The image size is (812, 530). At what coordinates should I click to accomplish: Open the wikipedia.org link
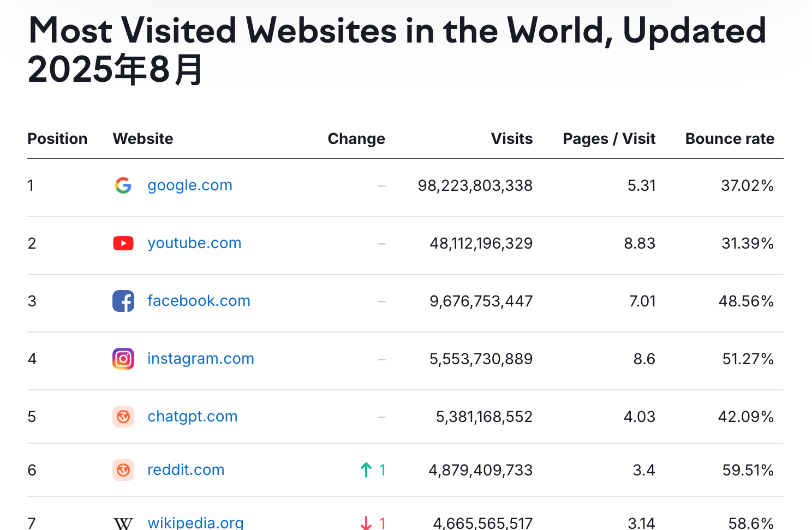(x=195, y=522)
